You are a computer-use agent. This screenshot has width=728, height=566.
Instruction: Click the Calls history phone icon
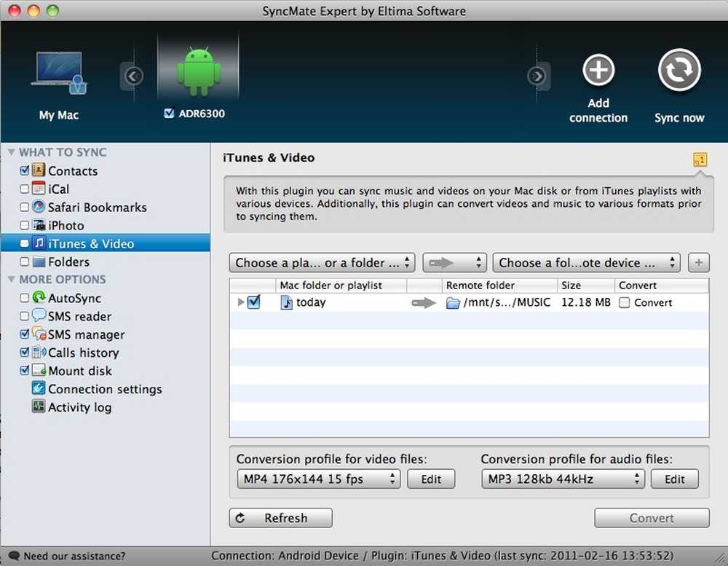coord(39,352)
